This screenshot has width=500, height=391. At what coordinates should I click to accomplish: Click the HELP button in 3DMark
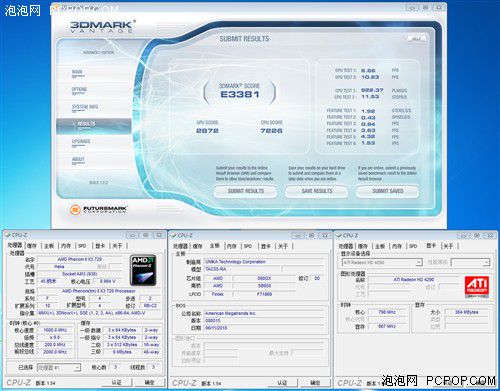click(x=416, y=39)
